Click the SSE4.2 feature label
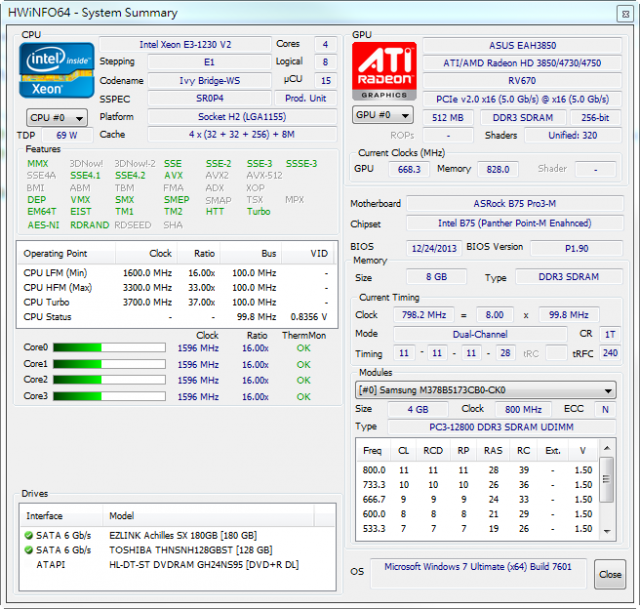 [x=130, y=176]
